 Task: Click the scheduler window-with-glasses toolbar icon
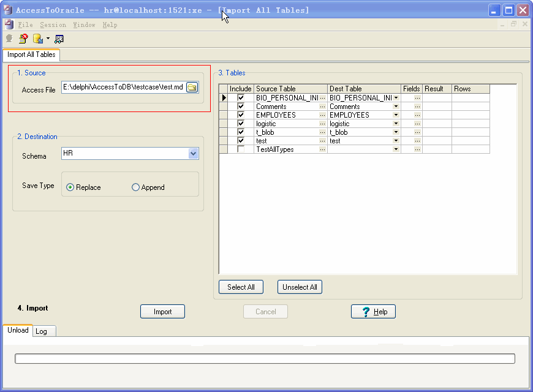[x=59, y=39]
